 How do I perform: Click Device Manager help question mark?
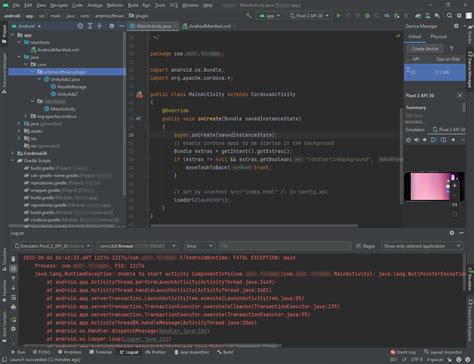[451, 48]
